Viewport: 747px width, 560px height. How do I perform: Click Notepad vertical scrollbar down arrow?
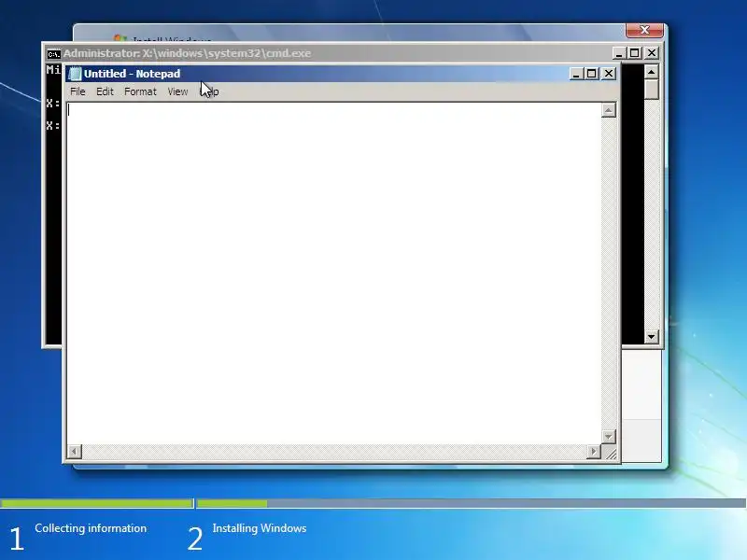(609, 436)
